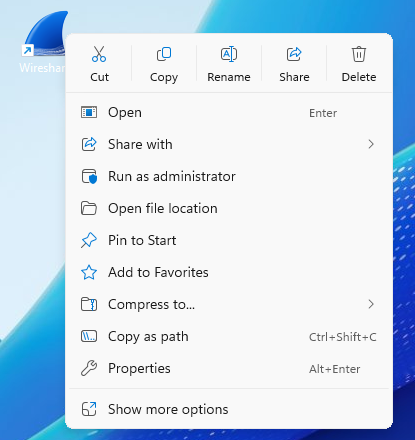Click the Rename label text
This screenshot has height=440, width=415.
[229, 77]
